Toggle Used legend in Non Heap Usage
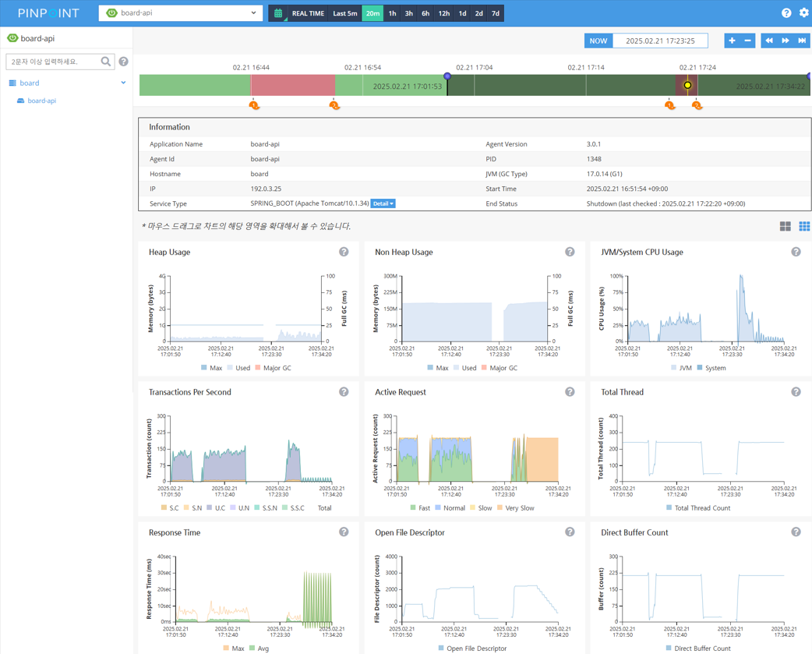Image resolution: width=812 pixels, height=654 pixels. point(464,368)
